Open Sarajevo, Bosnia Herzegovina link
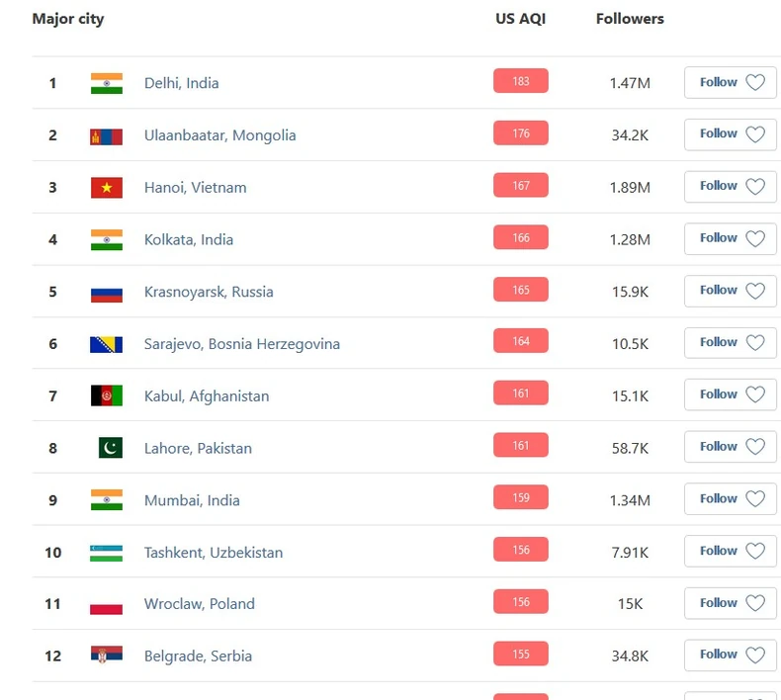Viewport: 781px width, 700px height. pyautogui.click(x=242, y=344)
